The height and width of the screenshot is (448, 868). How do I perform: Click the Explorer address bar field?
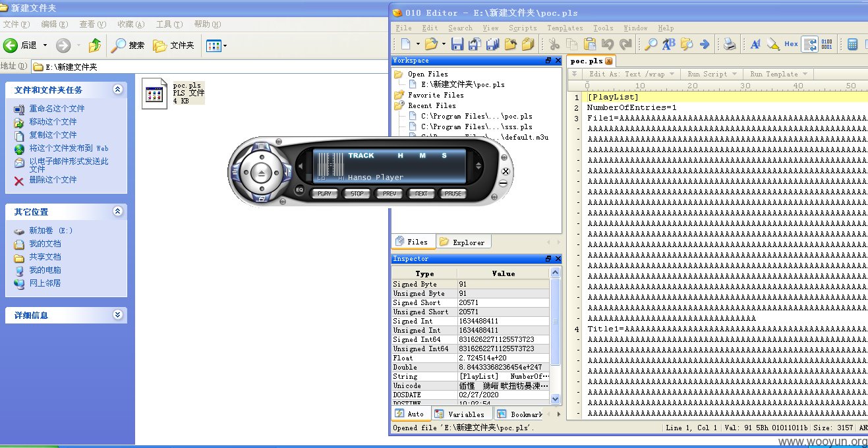(210, 67)
